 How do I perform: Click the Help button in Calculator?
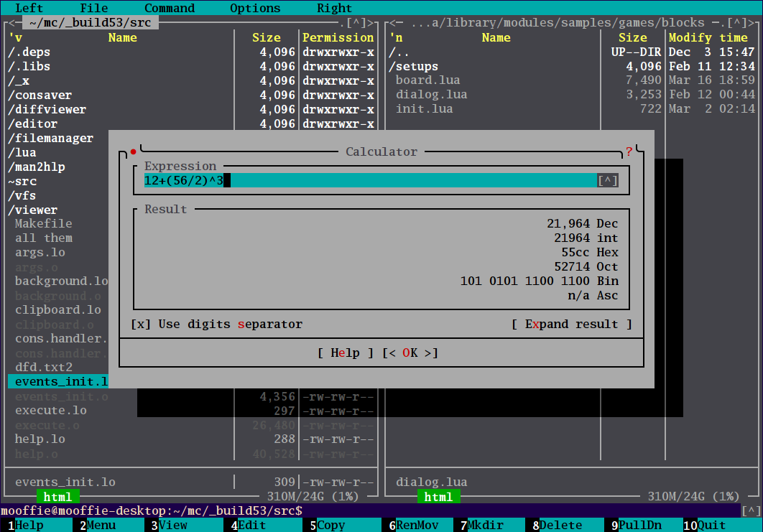tap(346, 353)
